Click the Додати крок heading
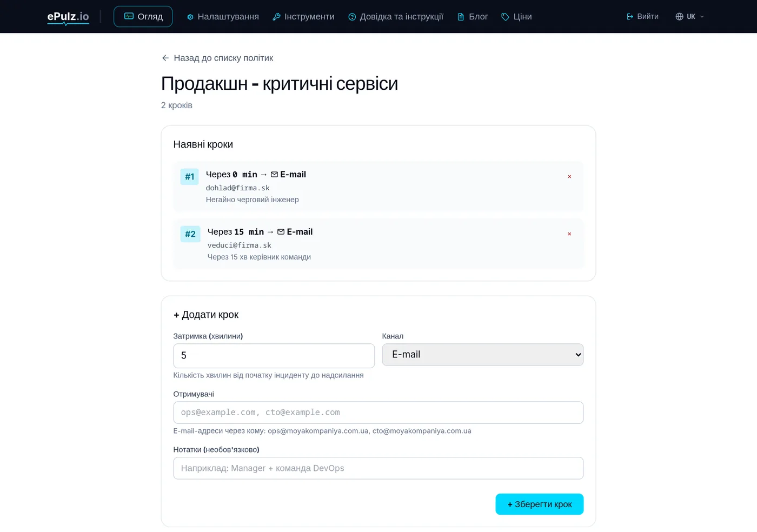The image size is (757, 532). click(x=206, y=315)
